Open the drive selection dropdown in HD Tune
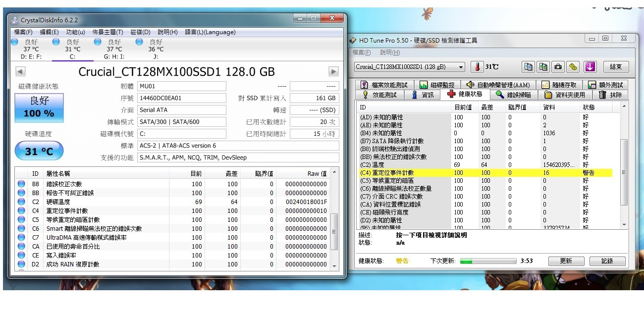644x312 pixels. pos(410,67)
